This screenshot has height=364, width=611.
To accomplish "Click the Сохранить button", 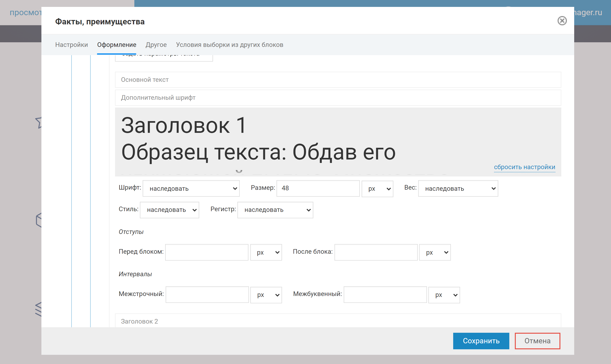I will (x=481, y=341).
